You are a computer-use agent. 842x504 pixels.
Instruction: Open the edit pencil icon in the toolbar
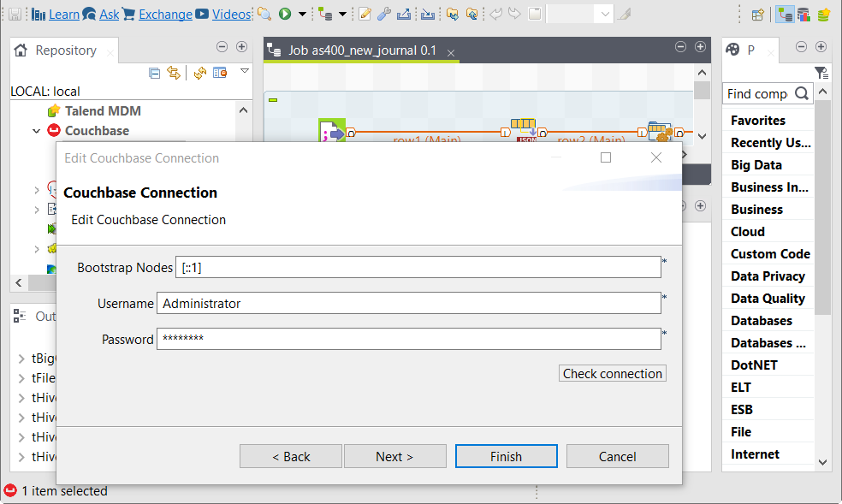point(365,14)
